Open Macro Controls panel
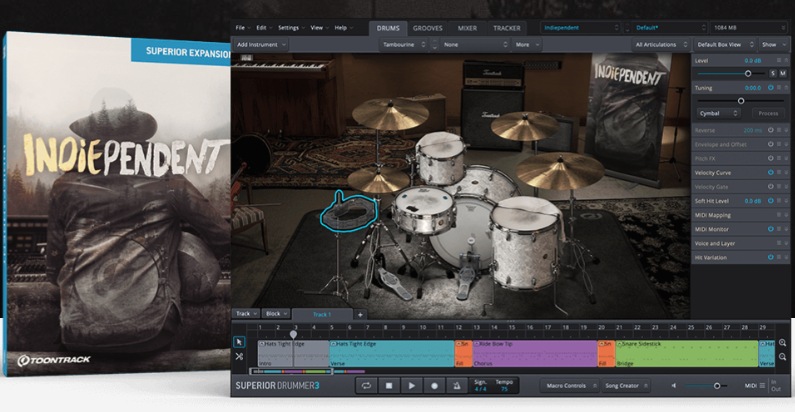 pos(569,386)
